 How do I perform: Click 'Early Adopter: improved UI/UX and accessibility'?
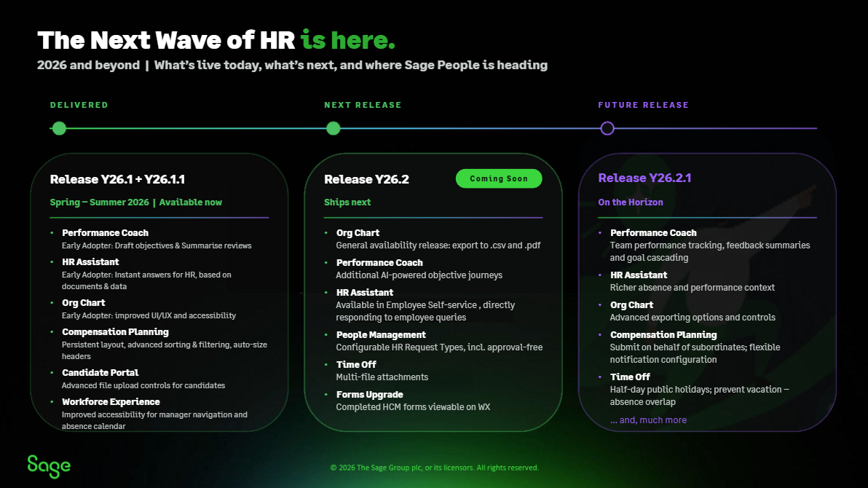(x=149, y=315)
